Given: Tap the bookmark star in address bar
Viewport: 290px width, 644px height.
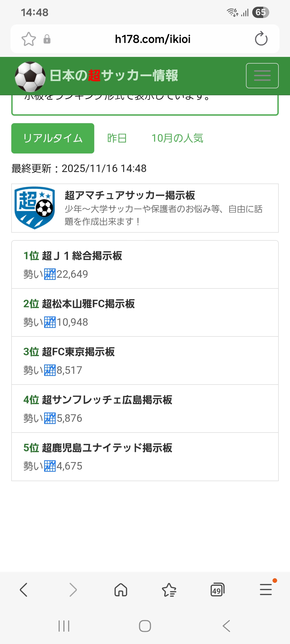Looking at the screenshot, I should (x=29, y=39).
